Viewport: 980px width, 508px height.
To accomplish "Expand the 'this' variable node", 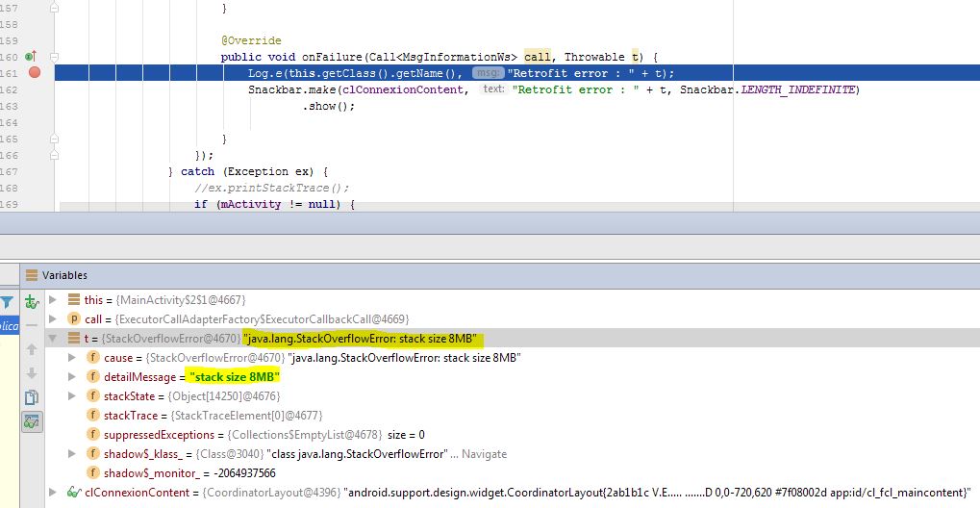I will (x=53, y=299).
